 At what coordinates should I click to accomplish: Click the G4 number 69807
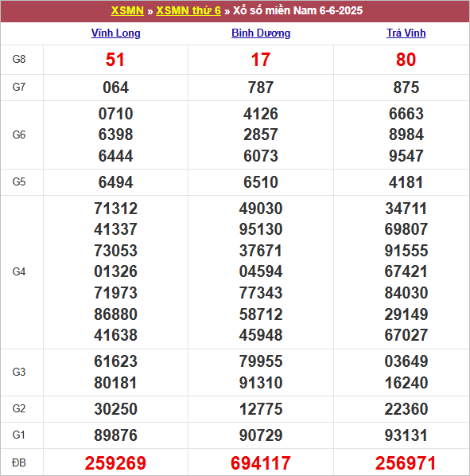pyautogui.click(x=406, y=229)
